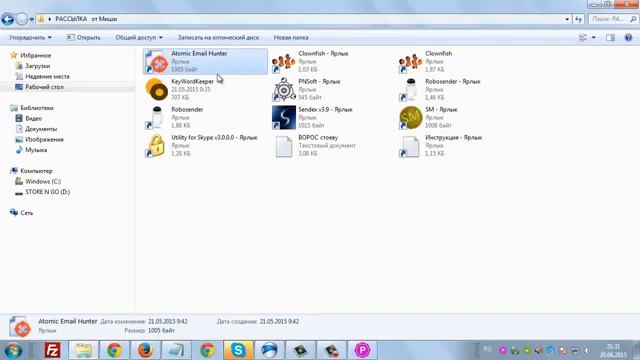The image size is (640, 360).
Task: Open the Документы library
Action: point(41,129)
